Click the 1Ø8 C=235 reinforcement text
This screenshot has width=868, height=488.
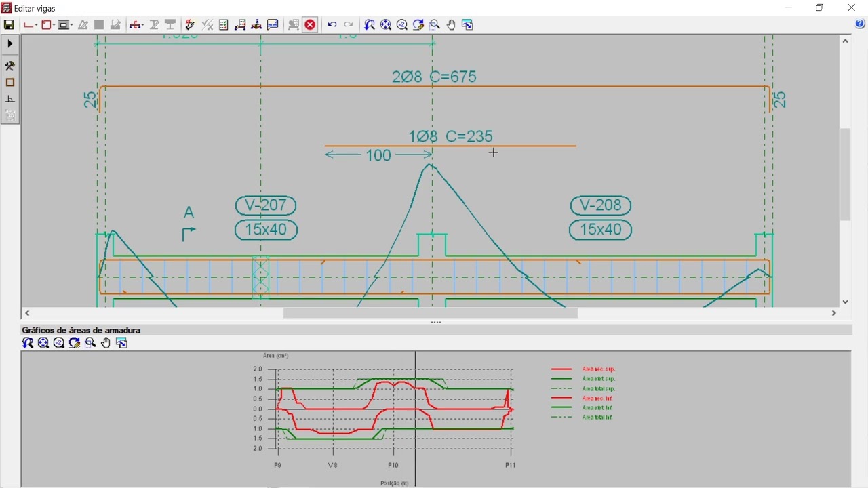click(450, 136)
